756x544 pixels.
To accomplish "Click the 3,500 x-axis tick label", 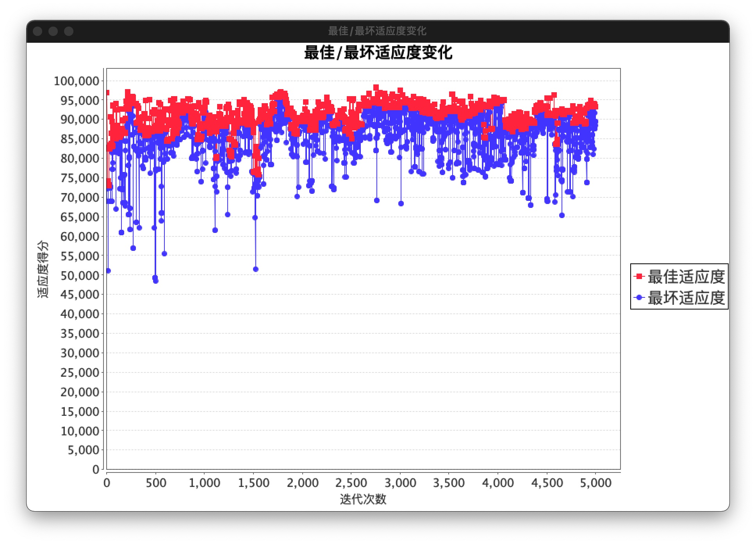I will (x=449, y=483).
